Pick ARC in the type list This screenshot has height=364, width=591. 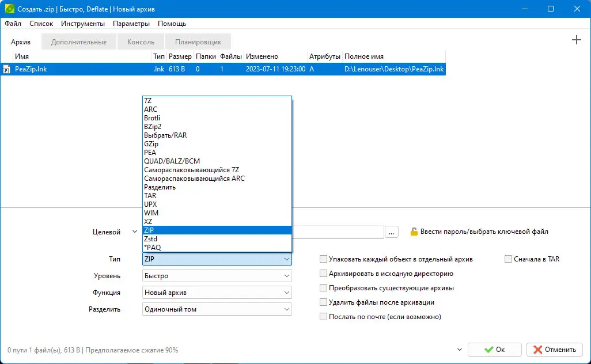(217, 109)
